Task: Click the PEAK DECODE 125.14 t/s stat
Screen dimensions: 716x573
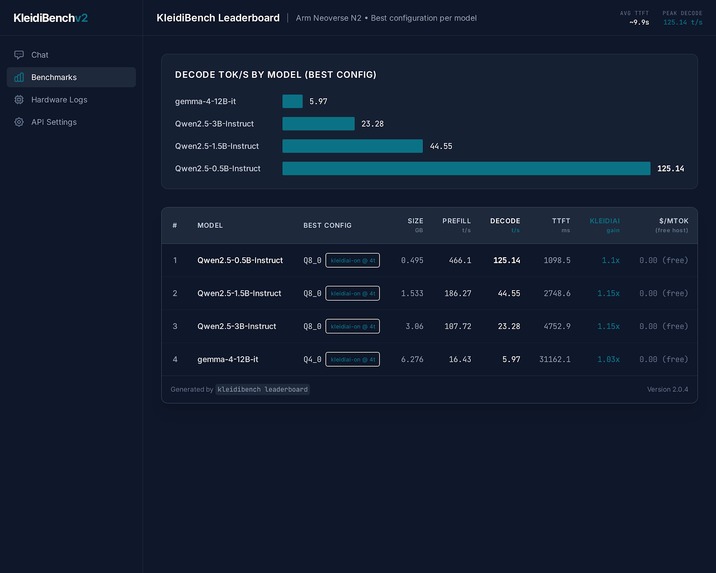Action: (683, 18)
